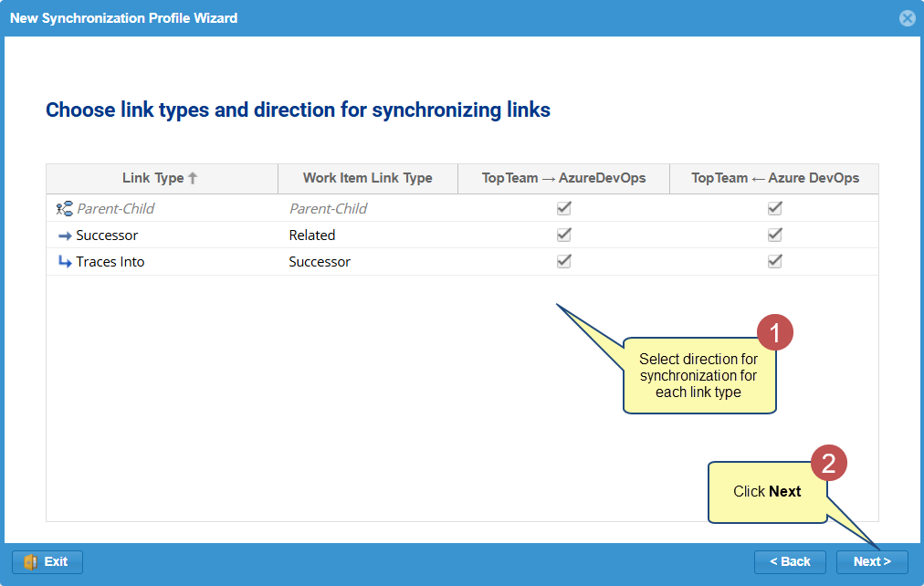Open Work Item Link Type for Successor row
924x586 pixels.
(x=312, y=235)
